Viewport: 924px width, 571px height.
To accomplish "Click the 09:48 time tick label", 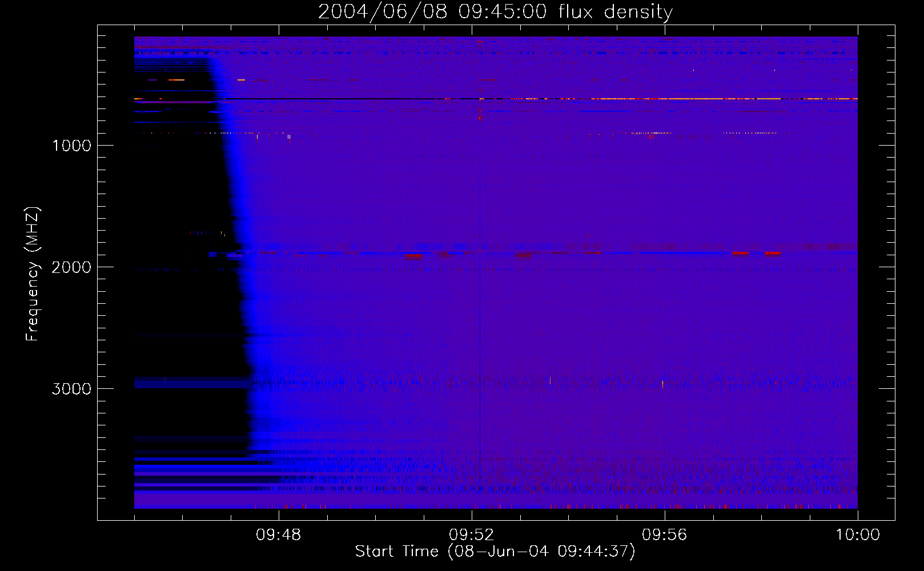I will (x=278, y=535).
